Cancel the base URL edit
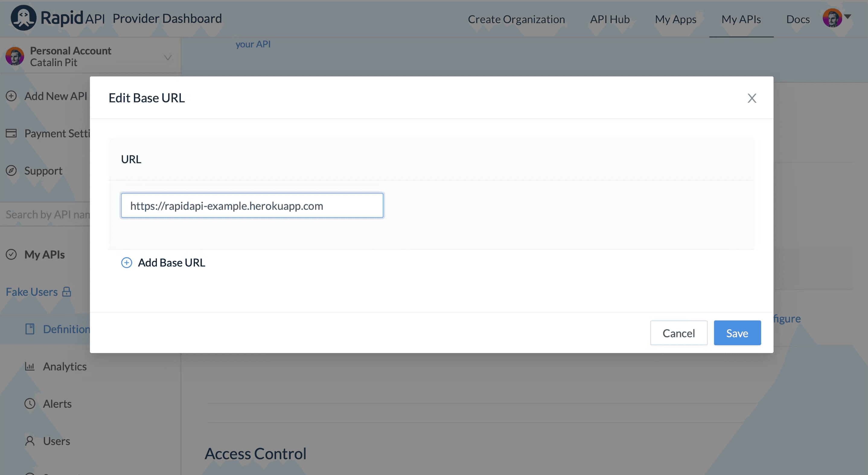The image size is (868, 475). (679, 333)
